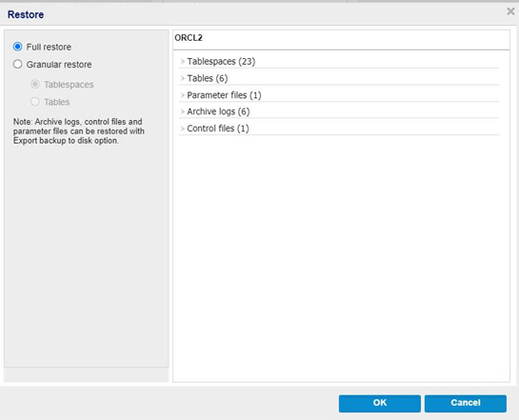Click the Archive logs (6) tree label
The height and width of the screenshot is (420, 519).
(x=218, y=111)
